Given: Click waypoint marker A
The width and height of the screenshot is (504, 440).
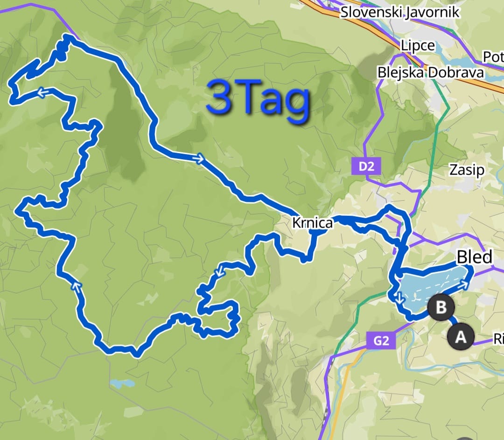Looking at the screenshot, I should (x=461, y=336).
